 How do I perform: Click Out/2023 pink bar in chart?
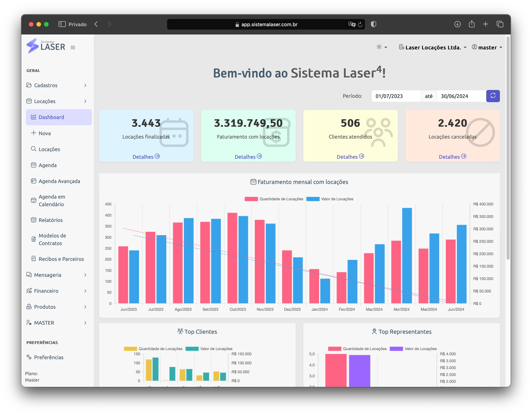coord(232,258)
